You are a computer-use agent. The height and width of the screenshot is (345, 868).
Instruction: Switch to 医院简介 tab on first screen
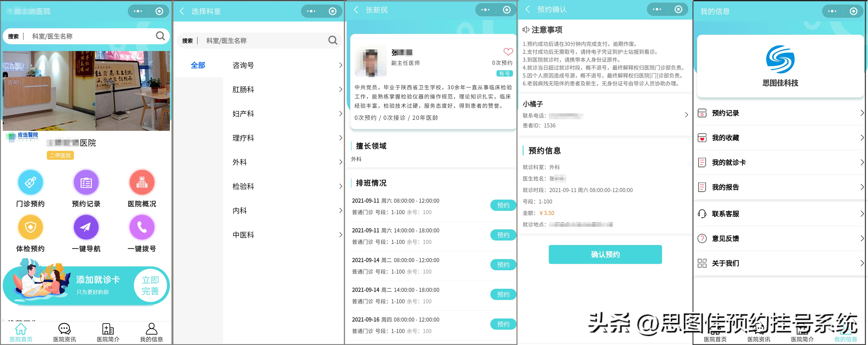108,333
